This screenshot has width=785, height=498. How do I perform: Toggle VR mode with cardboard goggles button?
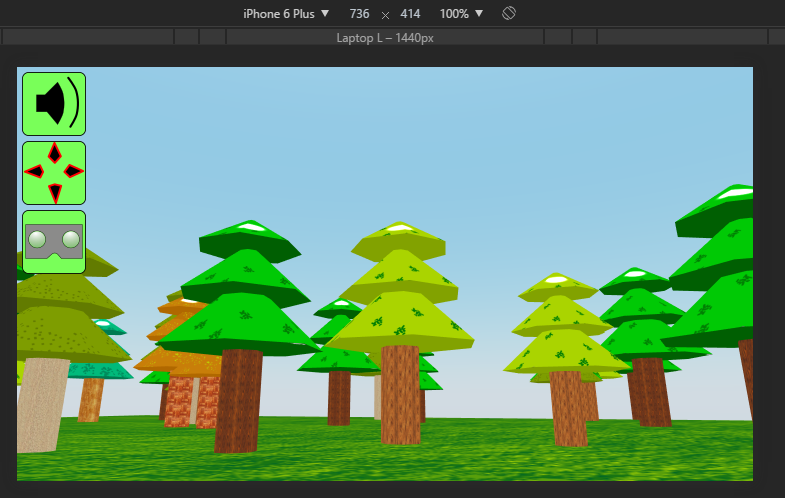coord(54,242)
